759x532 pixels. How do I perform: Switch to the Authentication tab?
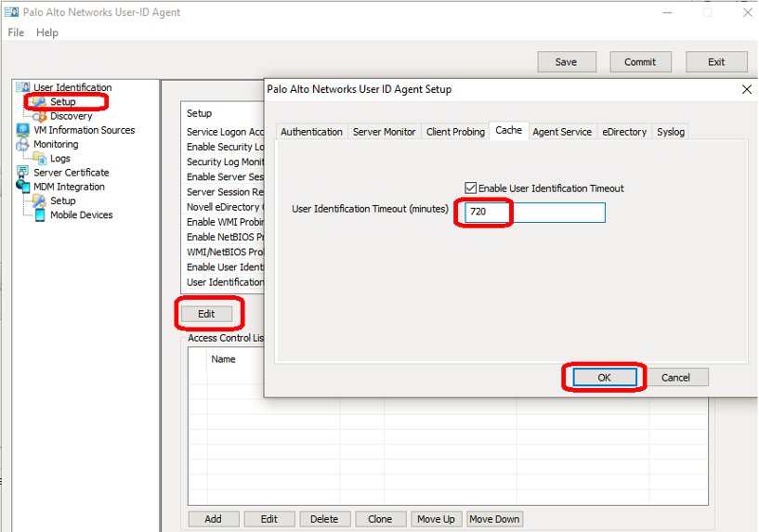tap(311, 132)
